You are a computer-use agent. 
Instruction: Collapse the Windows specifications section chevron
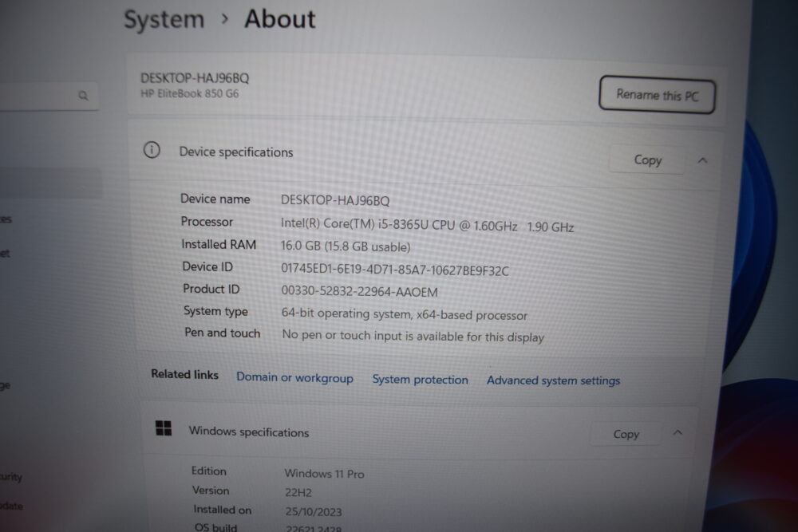tap(678, 433)
